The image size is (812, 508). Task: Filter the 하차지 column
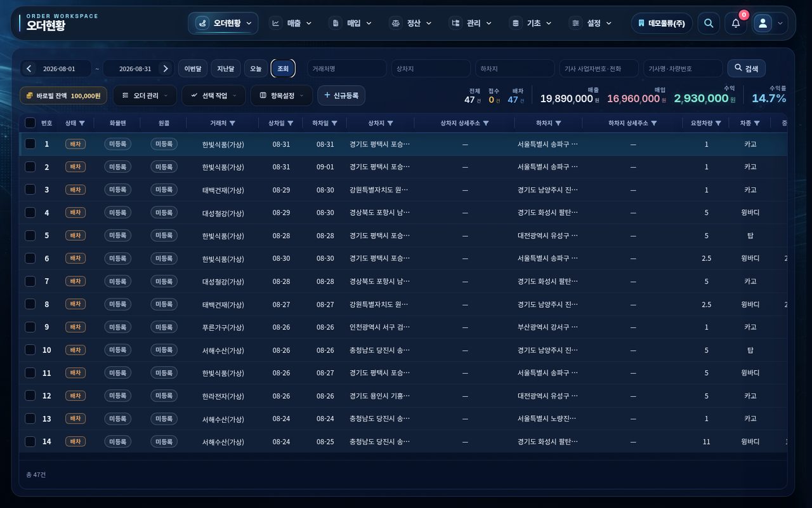pyautogui.click(x=558, y=123)
